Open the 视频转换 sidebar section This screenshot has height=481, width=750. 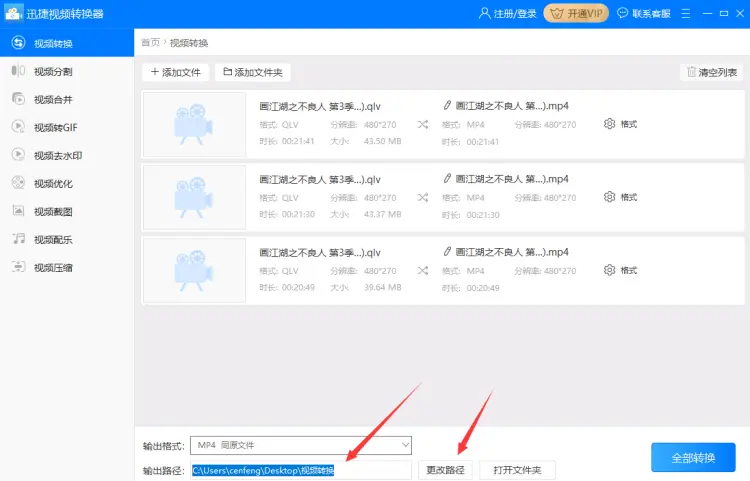[67, 43]
